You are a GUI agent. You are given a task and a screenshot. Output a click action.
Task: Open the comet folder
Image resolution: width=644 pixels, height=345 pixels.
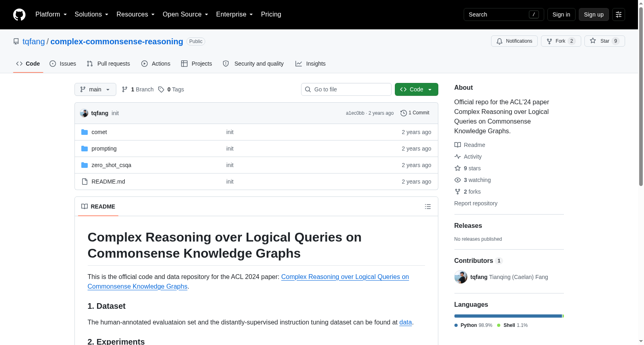click(x=99, y=132)
